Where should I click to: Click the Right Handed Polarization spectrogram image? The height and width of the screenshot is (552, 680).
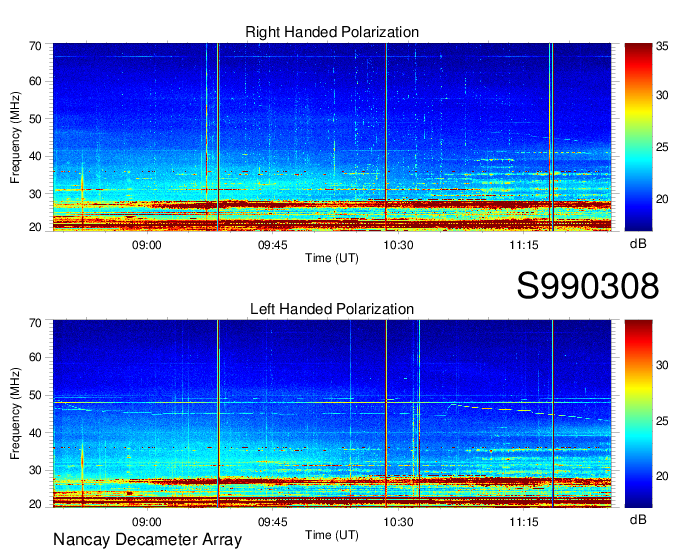click(x=332, y=137)
